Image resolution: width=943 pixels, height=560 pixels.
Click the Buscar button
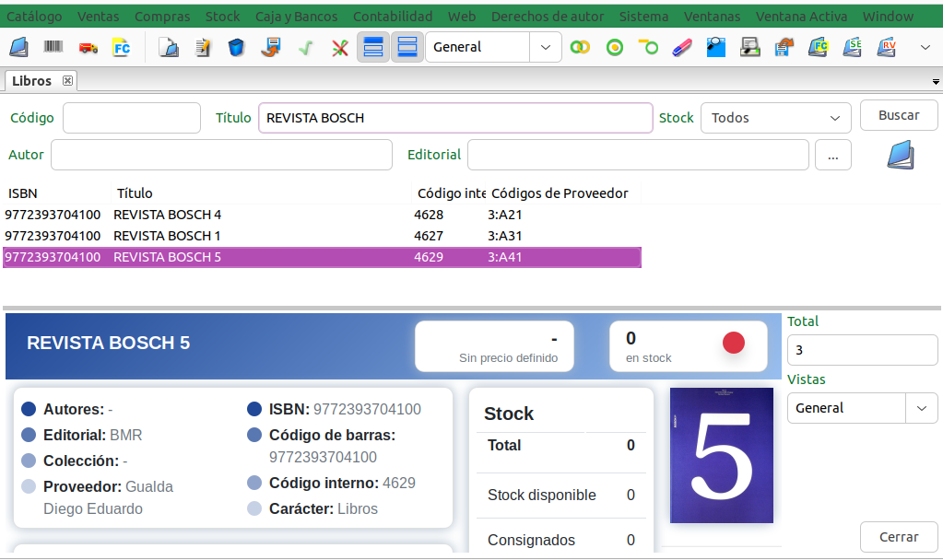click(x=899, y=115)
